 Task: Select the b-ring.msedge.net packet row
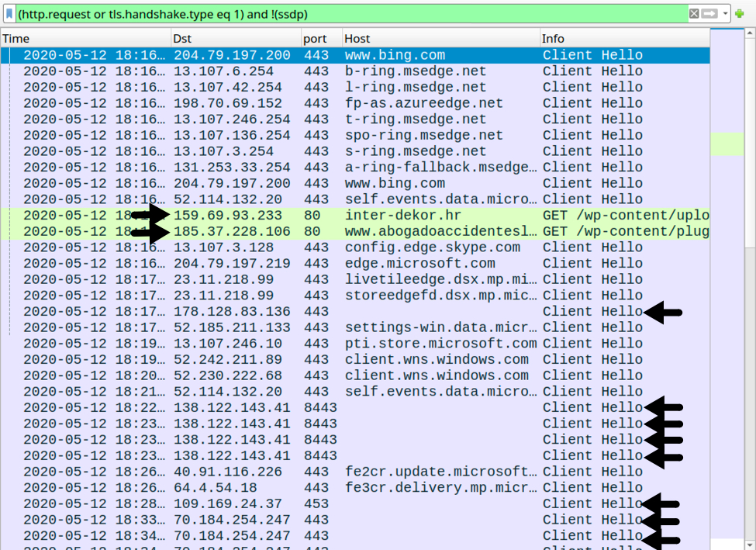pyautogui.click(x=355, y=71)
